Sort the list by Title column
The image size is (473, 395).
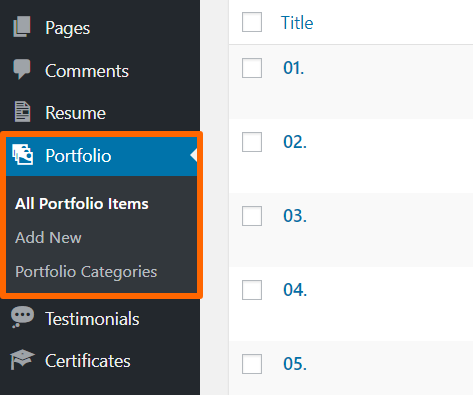click(297, 23)
